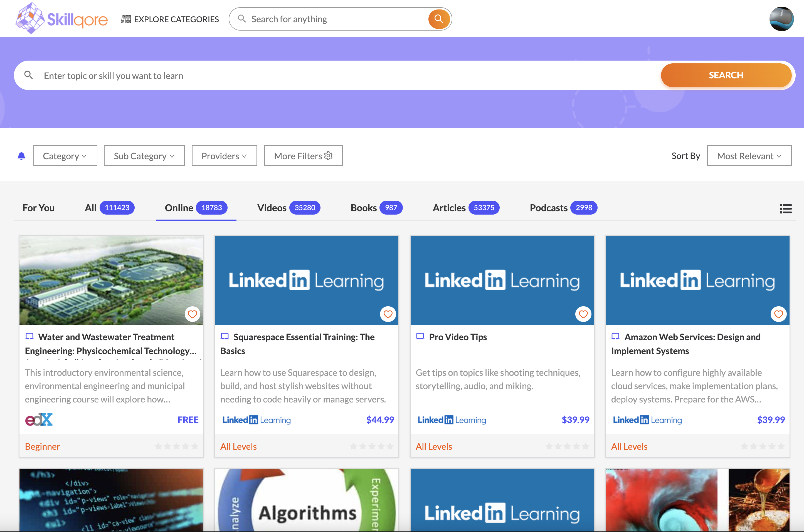Click the laptop icon beside Pro Video Tips
The image size is (804, 532).
point(420,336)
